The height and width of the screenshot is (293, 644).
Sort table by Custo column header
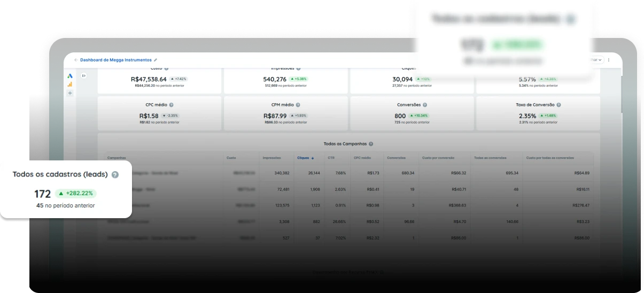[x=231, y=158]
